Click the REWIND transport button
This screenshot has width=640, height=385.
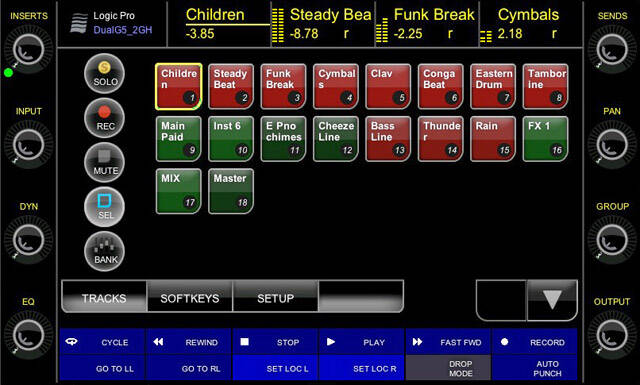click(x=189, y=342)
